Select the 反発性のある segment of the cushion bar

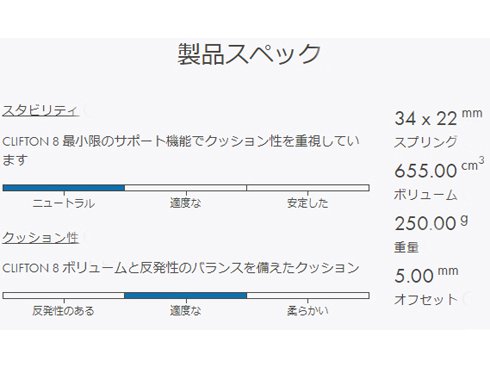(x=63, y=295)
